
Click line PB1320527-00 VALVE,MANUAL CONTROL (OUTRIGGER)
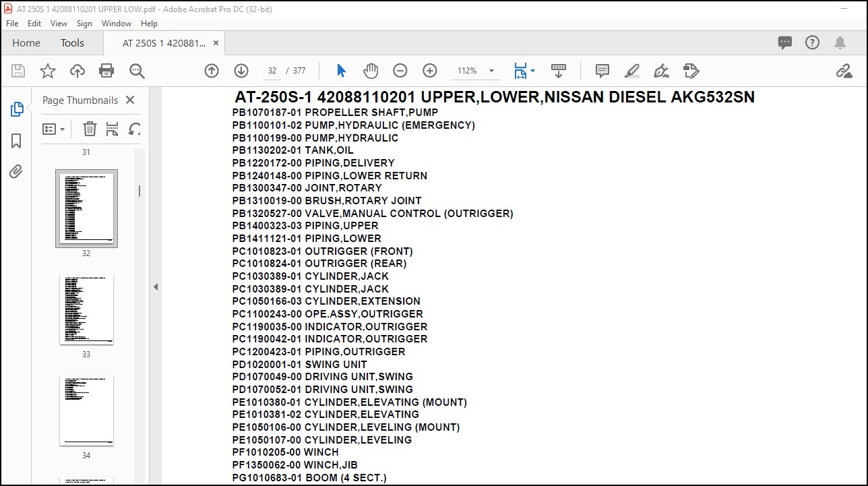point(373,214)
